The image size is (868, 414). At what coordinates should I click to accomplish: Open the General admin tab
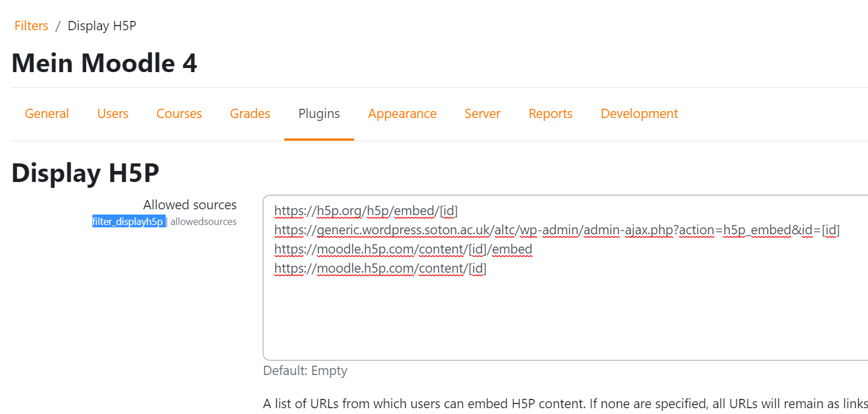click(47, 114)
